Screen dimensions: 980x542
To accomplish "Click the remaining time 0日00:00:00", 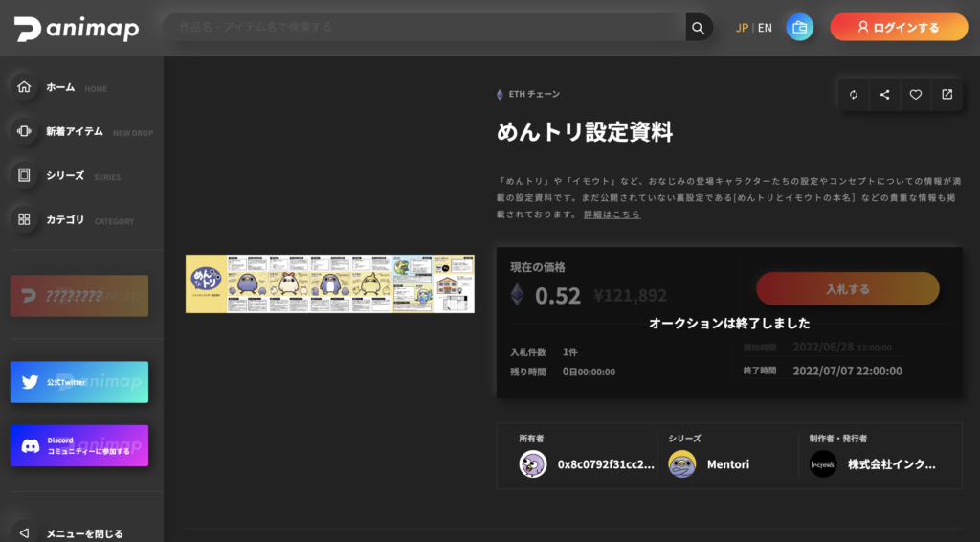I will pyautogui.click(x=589, y=372).
